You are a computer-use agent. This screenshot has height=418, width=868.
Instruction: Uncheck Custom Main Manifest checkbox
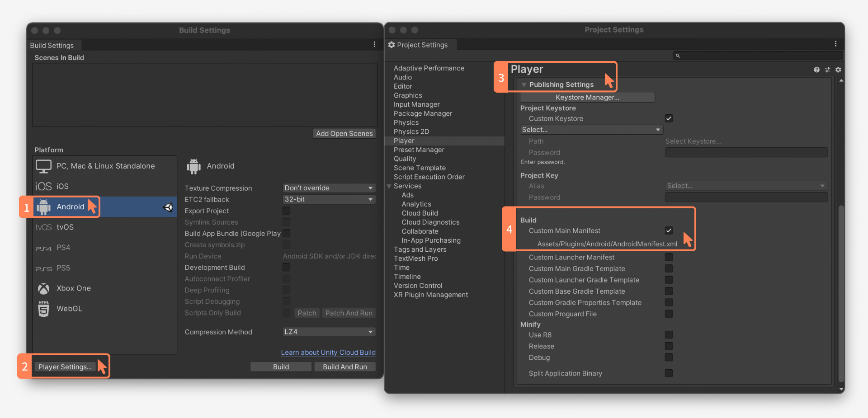(x=669, y=230)
